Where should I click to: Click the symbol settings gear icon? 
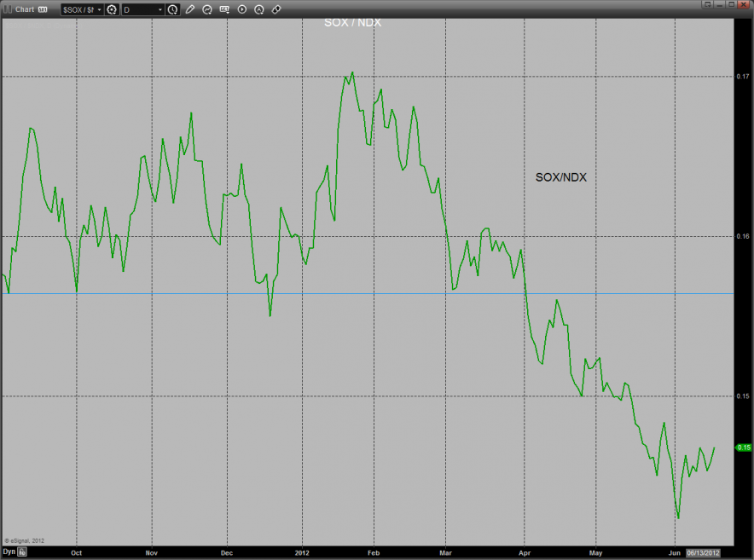111,9
